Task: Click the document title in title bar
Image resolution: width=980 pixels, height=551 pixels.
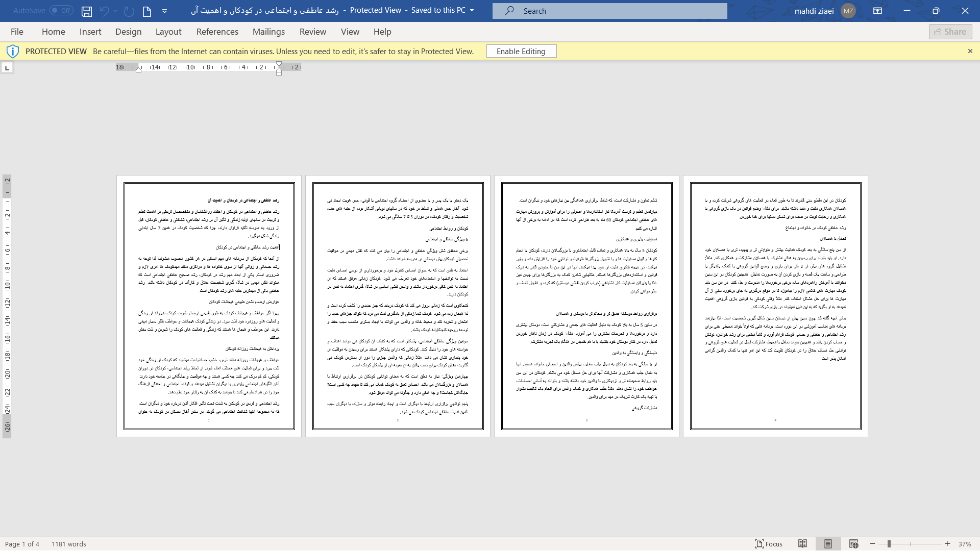Action: [264, 10]
